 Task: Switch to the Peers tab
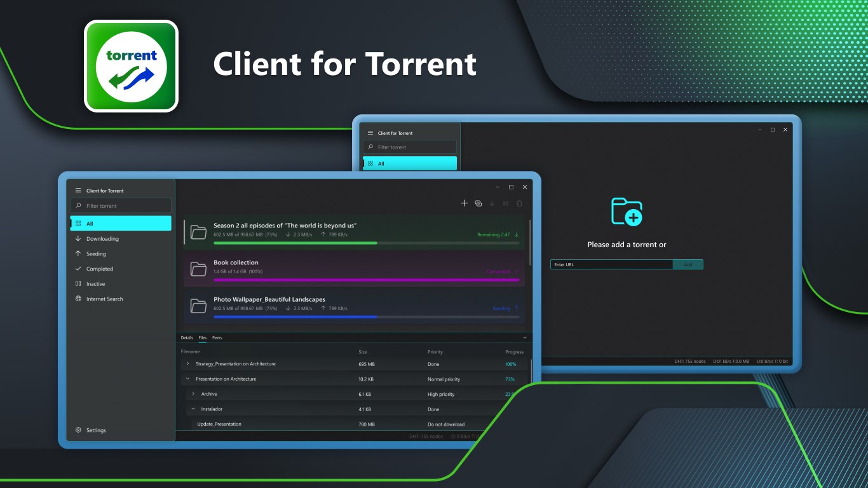coord(217,337)
